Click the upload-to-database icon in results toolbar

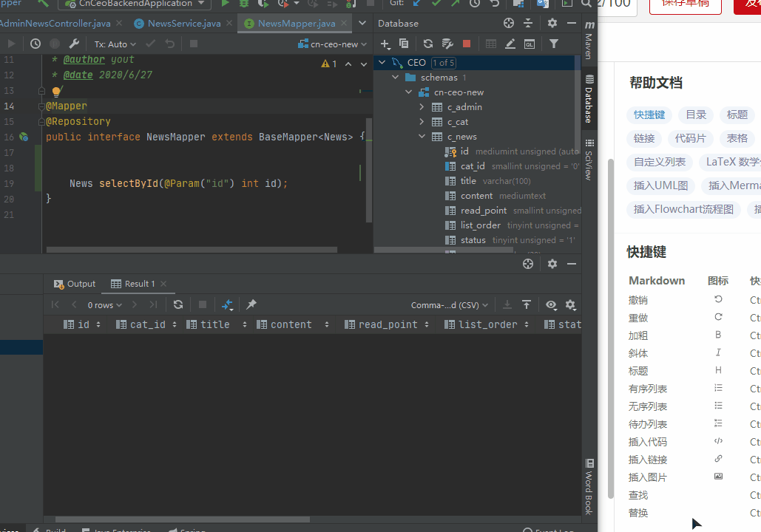pyautogui.click(x=527, y=304)
